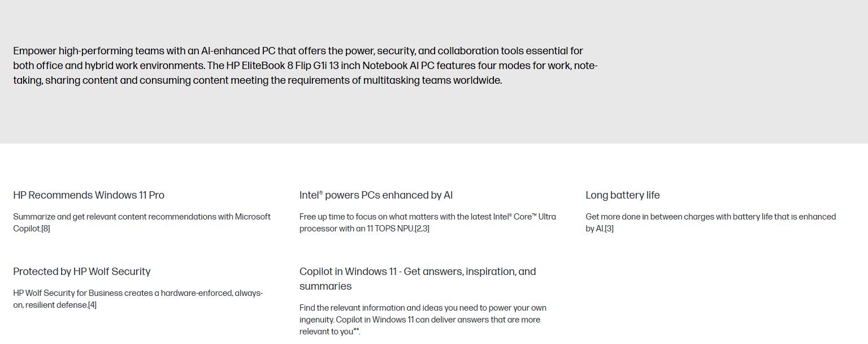Click the "Summarize and get relevant content" description
868x344 pixels.
click(141, 217)
